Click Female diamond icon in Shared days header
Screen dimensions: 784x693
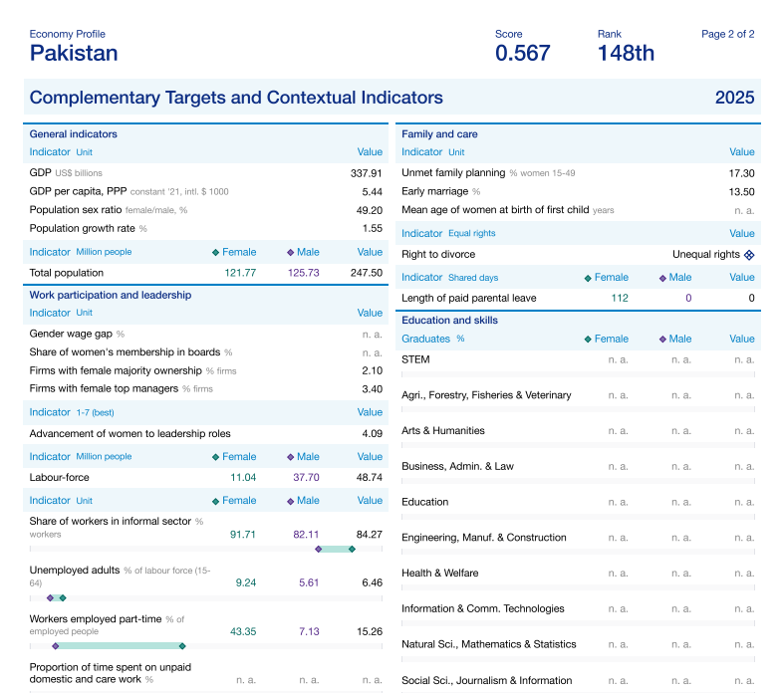pos(588,278)
